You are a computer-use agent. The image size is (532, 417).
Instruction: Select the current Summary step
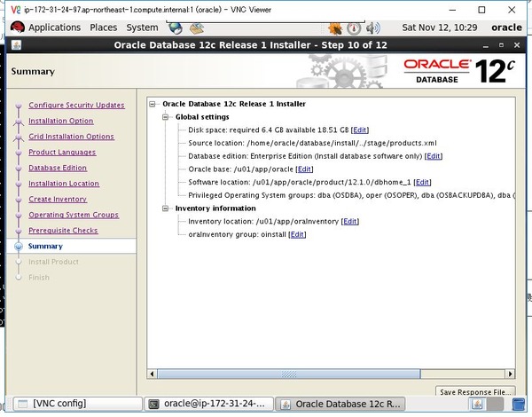(45, 246)
